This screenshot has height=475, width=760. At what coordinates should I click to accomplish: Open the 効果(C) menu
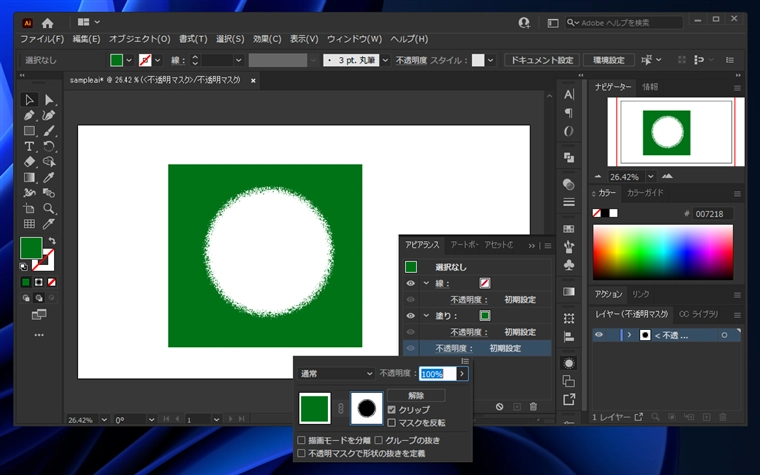pos(267,39)
